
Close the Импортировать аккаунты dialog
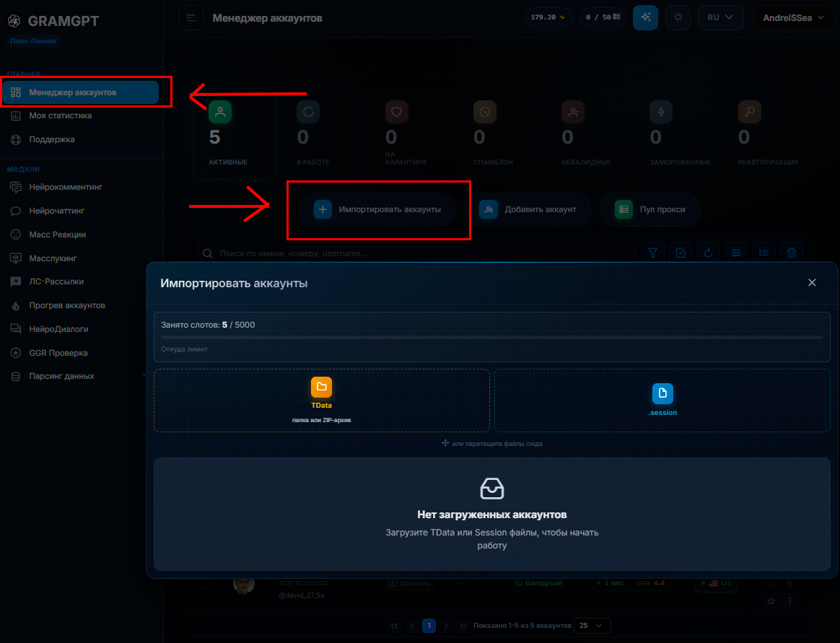pos(812,282)
